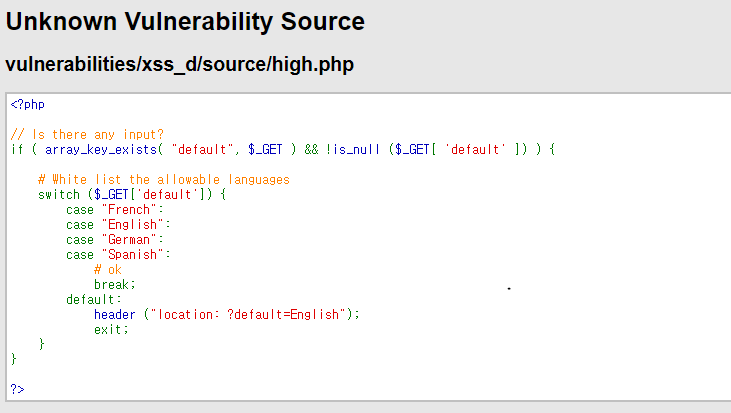This screenshot has width=731, height=413.
Task: Click the 'exit;' statement
Action: tap(111, 330)
